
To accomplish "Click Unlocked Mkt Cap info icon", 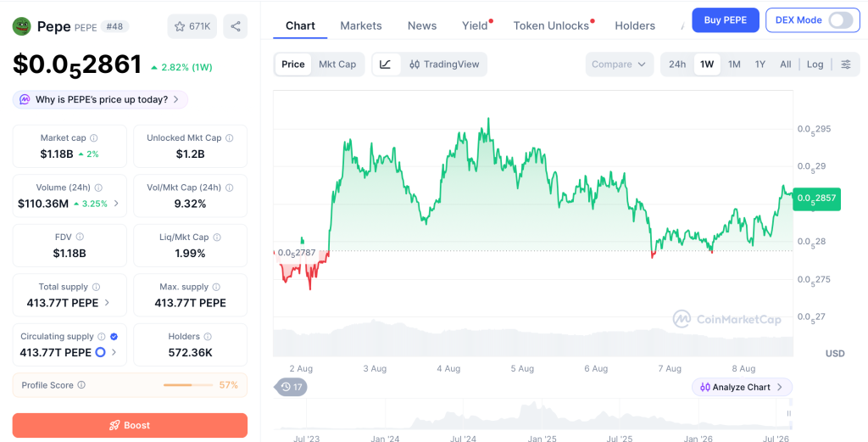I will [x=229, y=138].
